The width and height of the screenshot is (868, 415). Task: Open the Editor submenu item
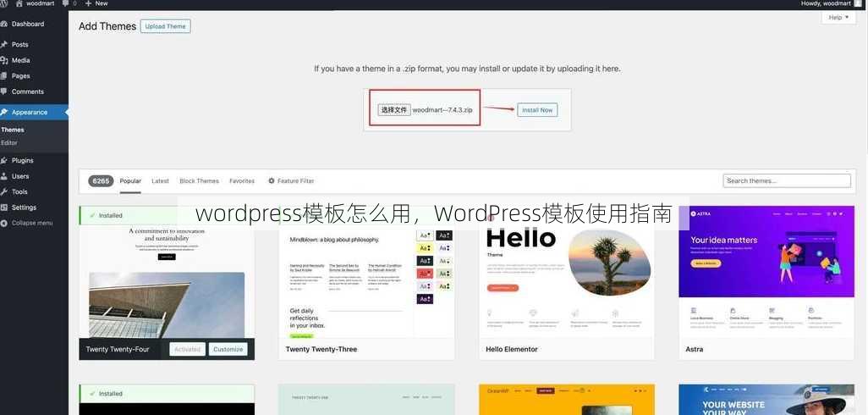pyautogui.click(x=9, y=143)
